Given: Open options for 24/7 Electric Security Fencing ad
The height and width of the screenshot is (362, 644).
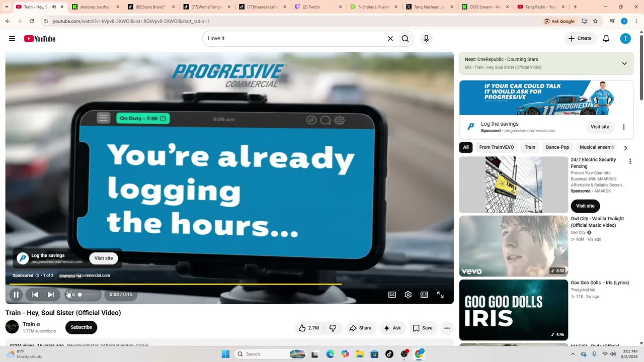Looking at the screenshot, I should click(x=630, y=161).
